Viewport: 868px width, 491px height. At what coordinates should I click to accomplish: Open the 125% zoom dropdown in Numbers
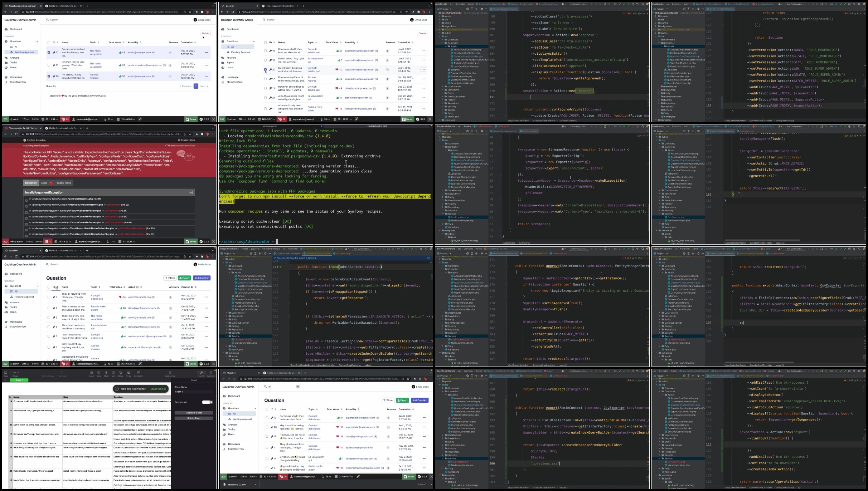(x=15, y=373)
